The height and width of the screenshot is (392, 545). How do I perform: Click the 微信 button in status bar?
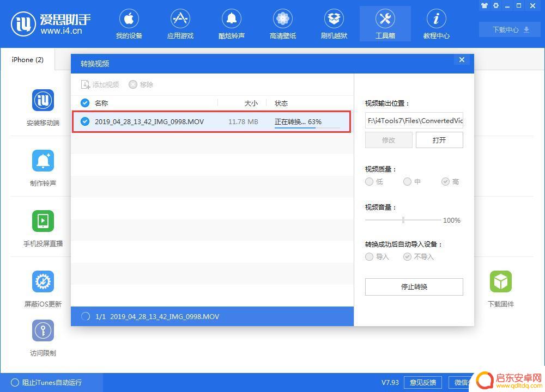click(x=461, y=382)
